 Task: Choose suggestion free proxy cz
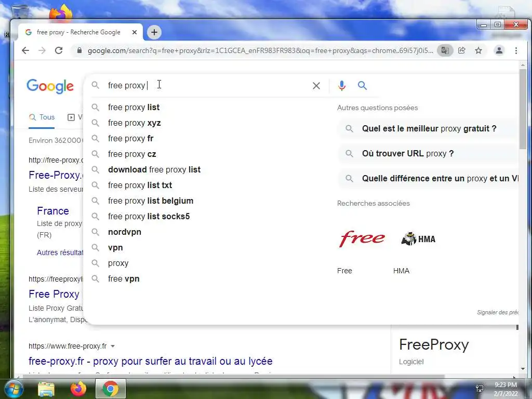132,154
